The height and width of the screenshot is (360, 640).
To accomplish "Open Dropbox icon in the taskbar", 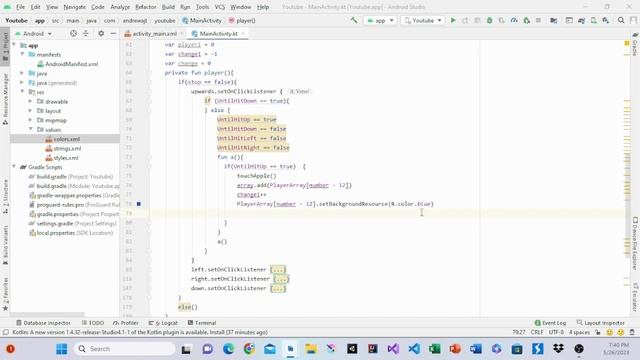I will 558,349.
